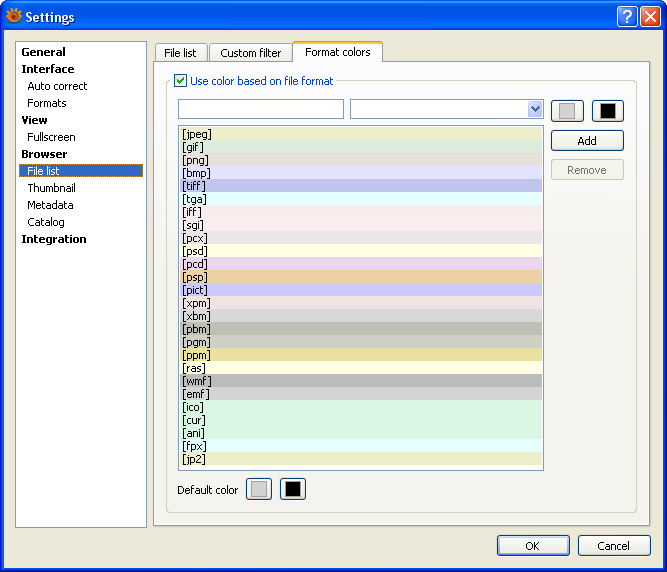The height and width of the screenshot is (572, 667).
Task: Open the format dropdown next to the text field
Action: click(x=535, y=109)
